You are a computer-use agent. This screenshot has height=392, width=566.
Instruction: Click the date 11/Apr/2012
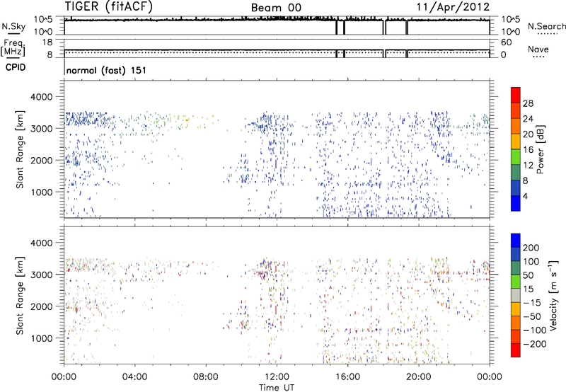tap(453, 7)
